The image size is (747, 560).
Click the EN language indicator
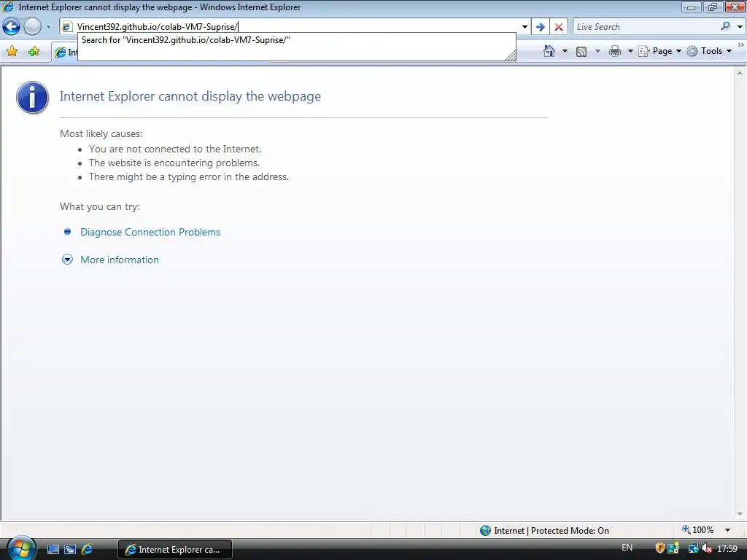point(627,548)
